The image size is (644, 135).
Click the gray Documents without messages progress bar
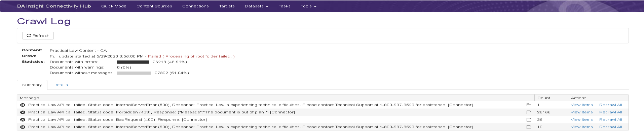coord(134,73)
